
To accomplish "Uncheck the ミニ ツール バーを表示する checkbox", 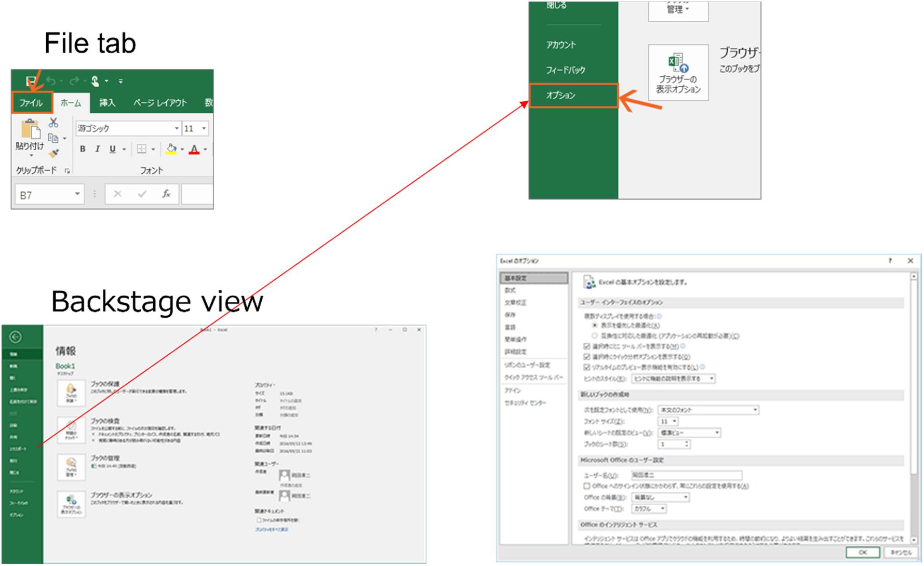I will tap(587, 346).
